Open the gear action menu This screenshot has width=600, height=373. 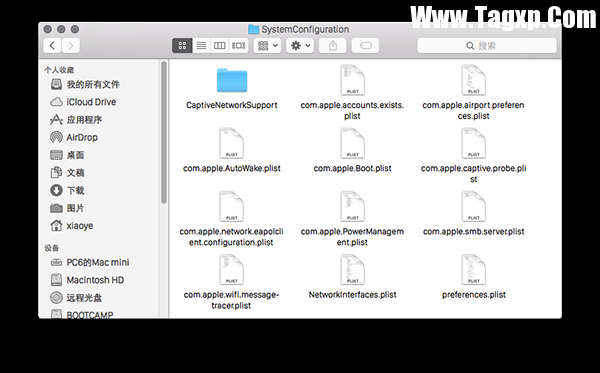(300, 46)
